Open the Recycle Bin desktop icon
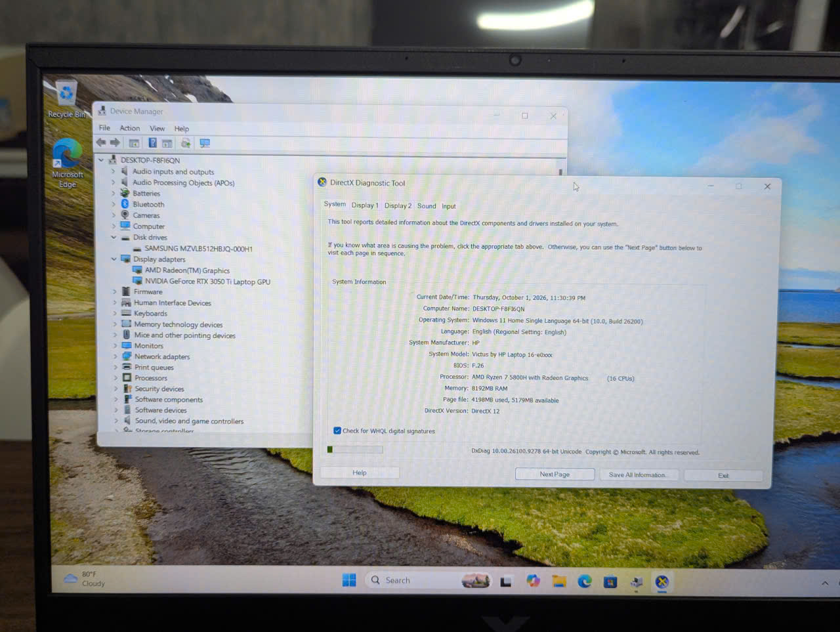 click(66, 100)
